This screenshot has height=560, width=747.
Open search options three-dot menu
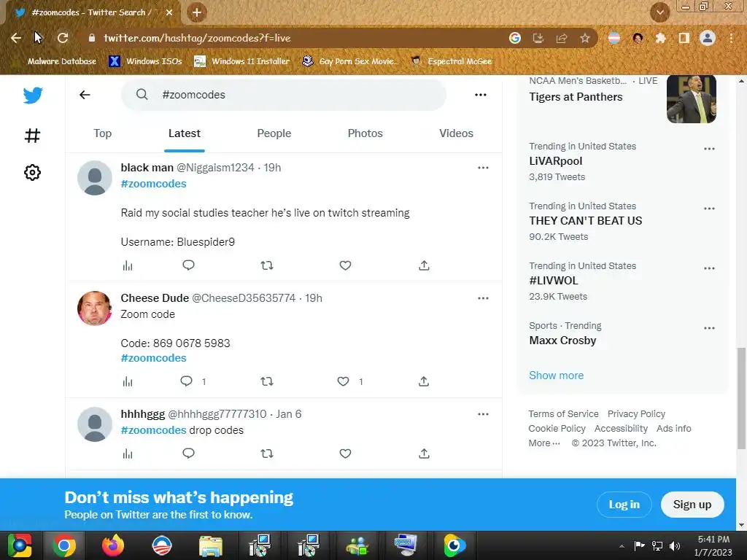click(x=481, y=95)
